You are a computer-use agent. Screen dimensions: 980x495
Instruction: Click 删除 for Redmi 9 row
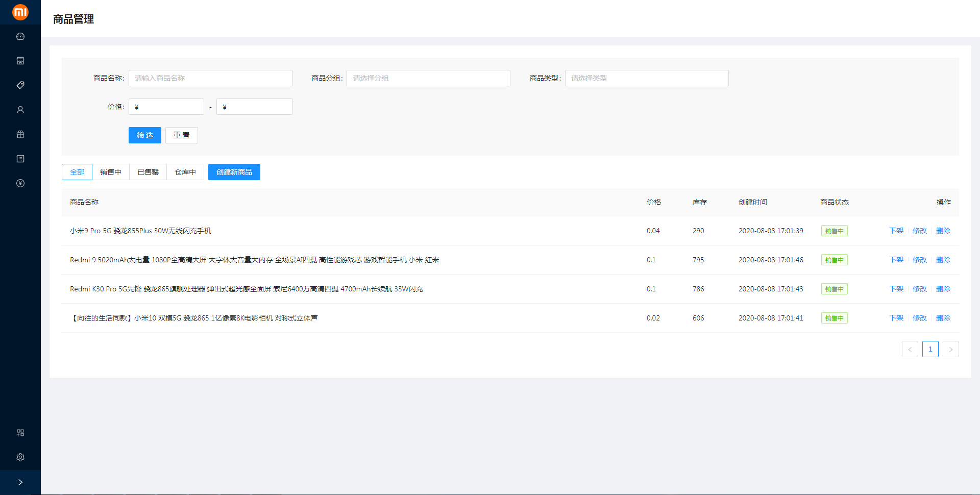943,260
